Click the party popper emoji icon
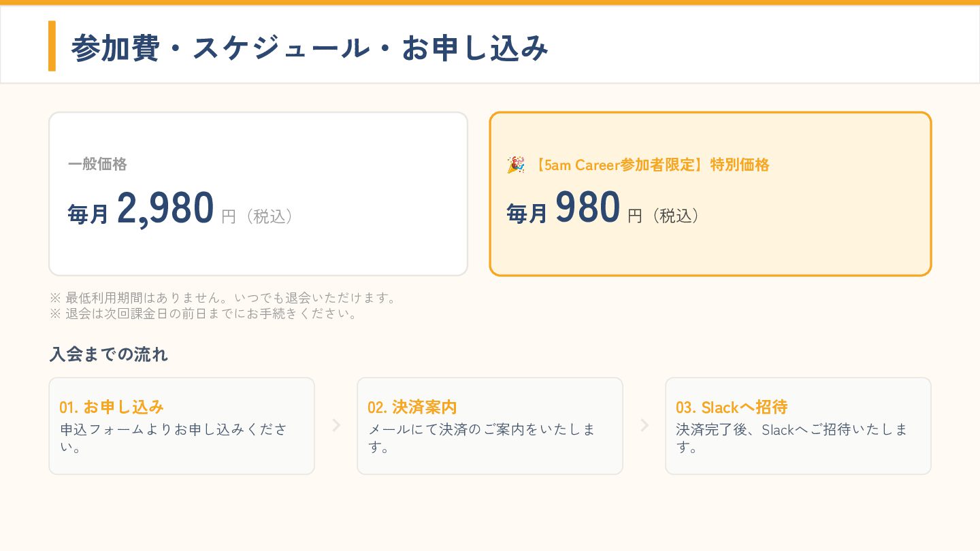This screenshot has width=980, height=551. 515,165
